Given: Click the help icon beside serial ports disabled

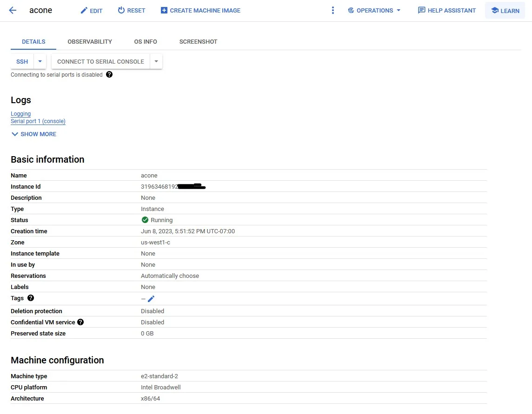Looking at the screenshot, I should pos(109,74).
